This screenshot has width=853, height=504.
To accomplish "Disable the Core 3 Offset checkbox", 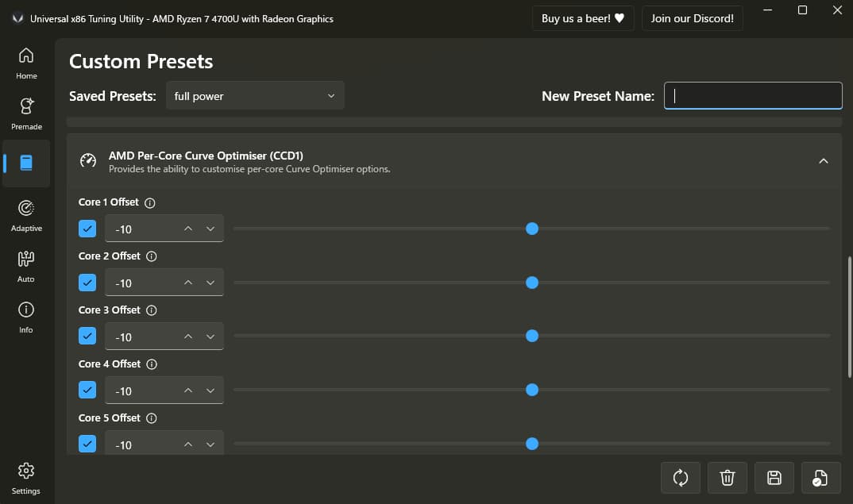I will (x=87, y=336).
